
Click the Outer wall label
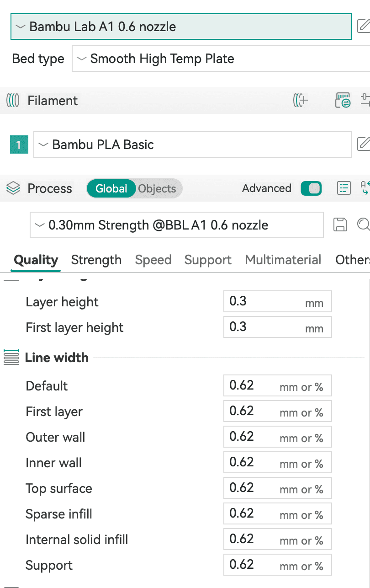[x=55, y=438]
